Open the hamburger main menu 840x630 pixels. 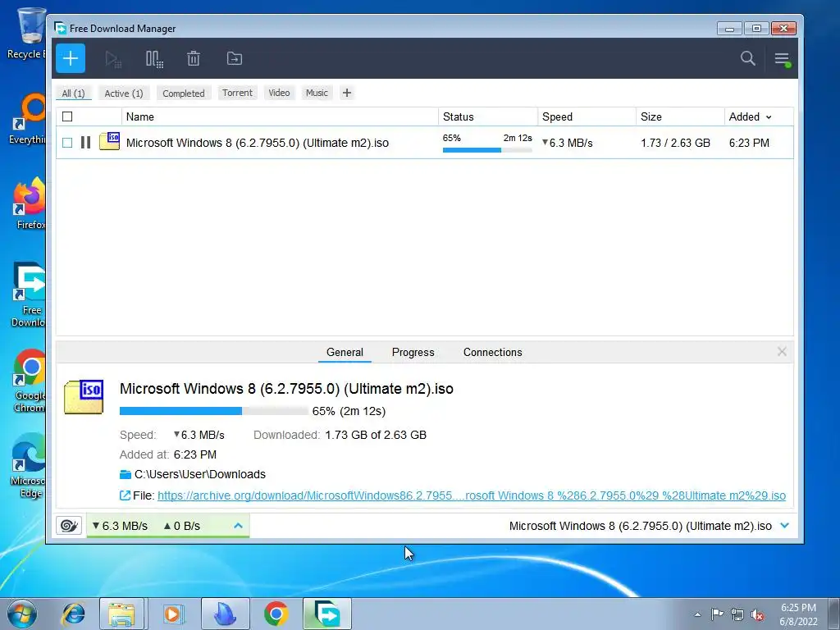tap(782, 58)
